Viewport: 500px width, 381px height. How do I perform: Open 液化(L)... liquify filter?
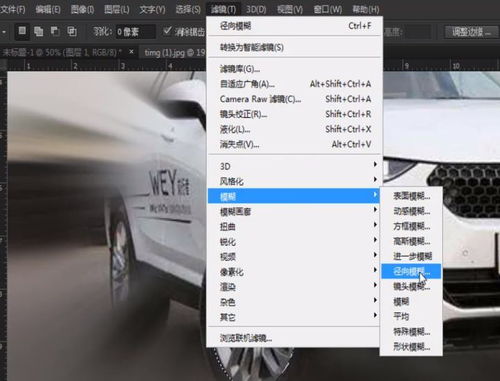click(x=294, y=129)
